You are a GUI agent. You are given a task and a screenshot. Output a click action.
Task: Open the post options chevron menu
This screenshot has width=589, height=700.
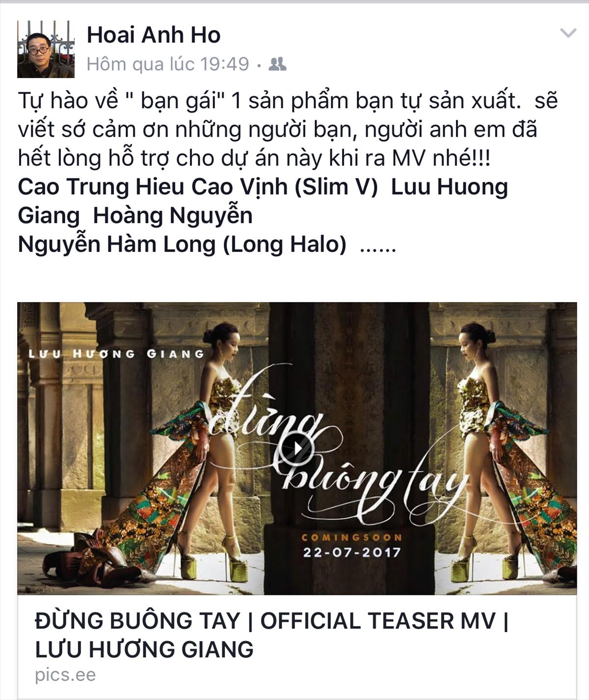coord(568,33)
